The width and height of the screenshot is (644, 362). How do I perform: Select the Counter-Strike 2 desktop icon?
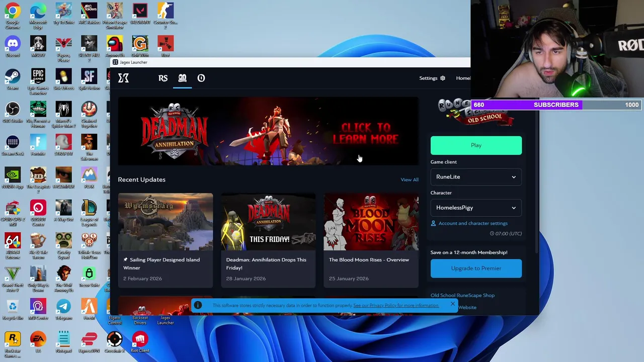(166, 17)
